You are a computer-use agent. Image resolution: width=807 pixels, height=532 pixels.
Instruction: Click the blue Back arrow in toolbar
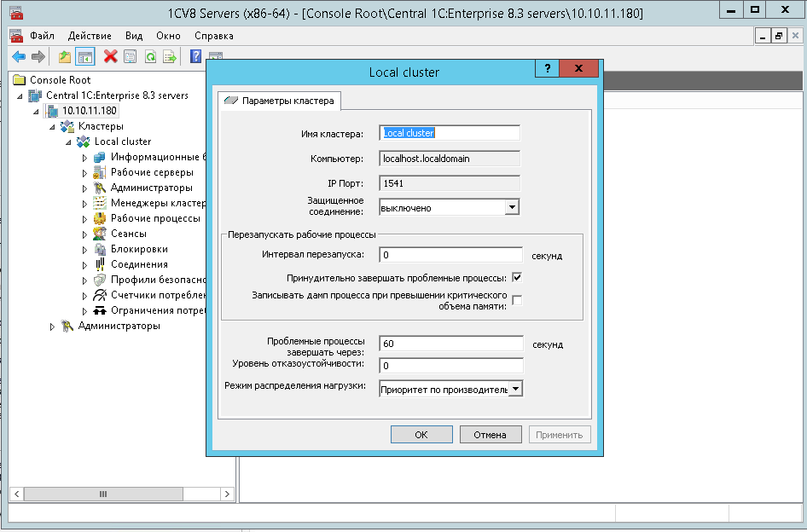19,56
